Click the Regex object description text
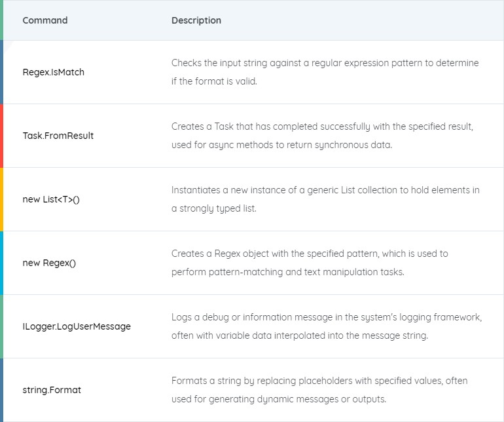This screenshot has height=422, width=504. click(x=310, y=263)
